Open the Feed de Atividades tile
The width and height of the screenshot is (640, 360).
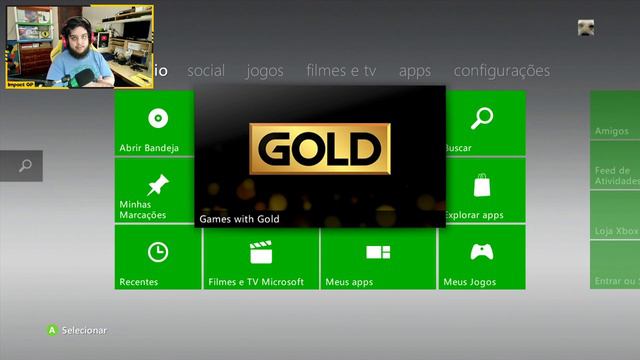point(615,165)
